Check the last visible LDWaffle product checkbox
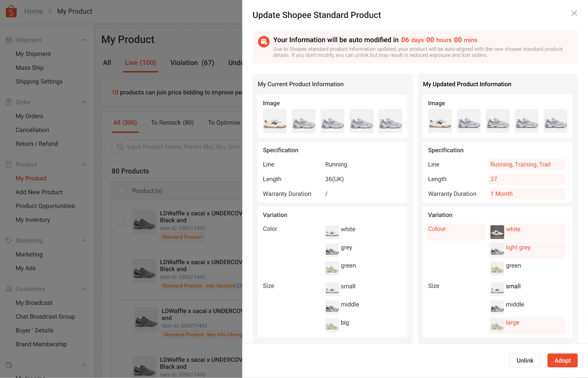Screen dimensions: 588x378 click(122, 368)
